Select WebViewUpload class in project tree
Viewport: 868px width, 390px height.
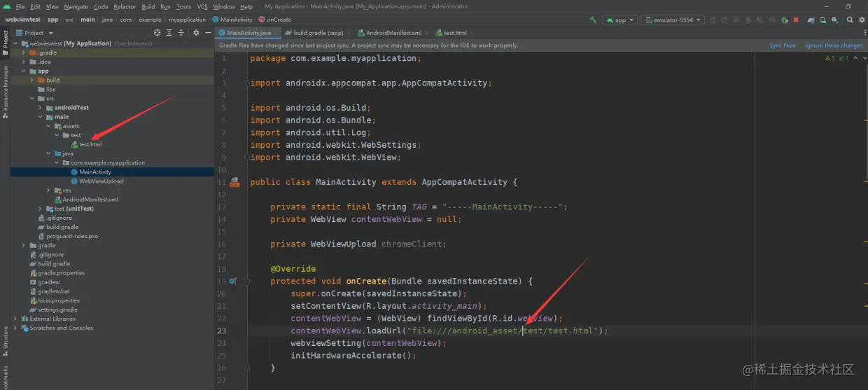pyautogui.click(x=101, y=181)
